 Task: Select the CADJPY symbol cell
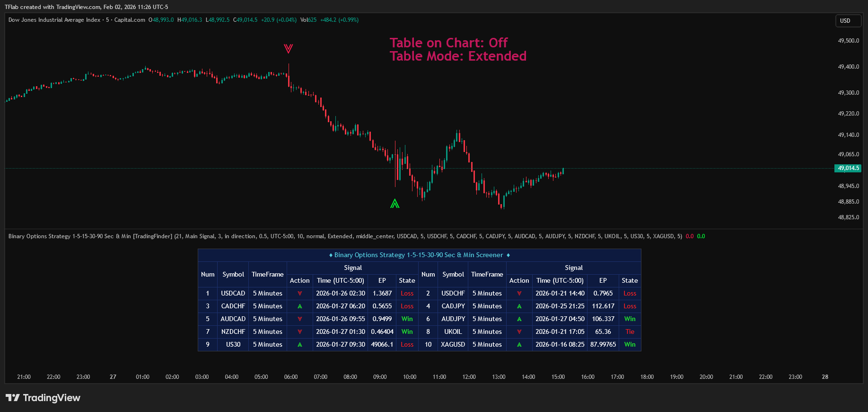tap(453, 306)
